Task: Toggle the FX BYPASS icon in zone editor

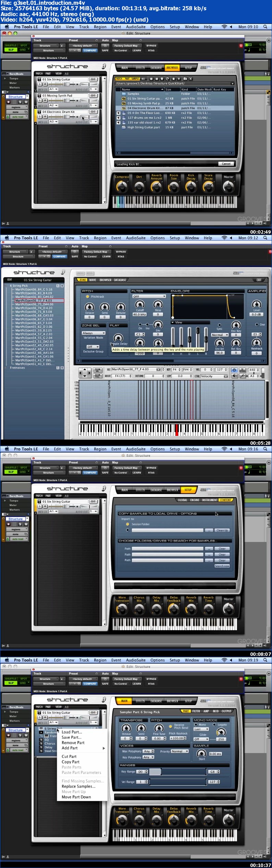Action: [243, 370]
